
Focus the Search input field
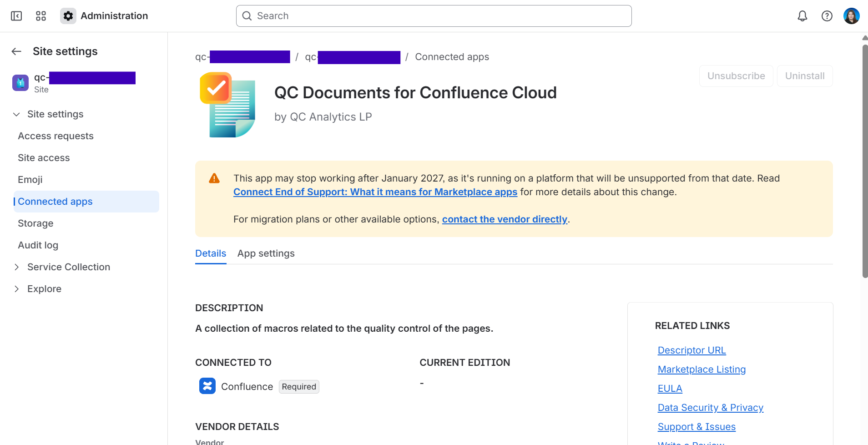pyautogui.click(x=434, y=16)
